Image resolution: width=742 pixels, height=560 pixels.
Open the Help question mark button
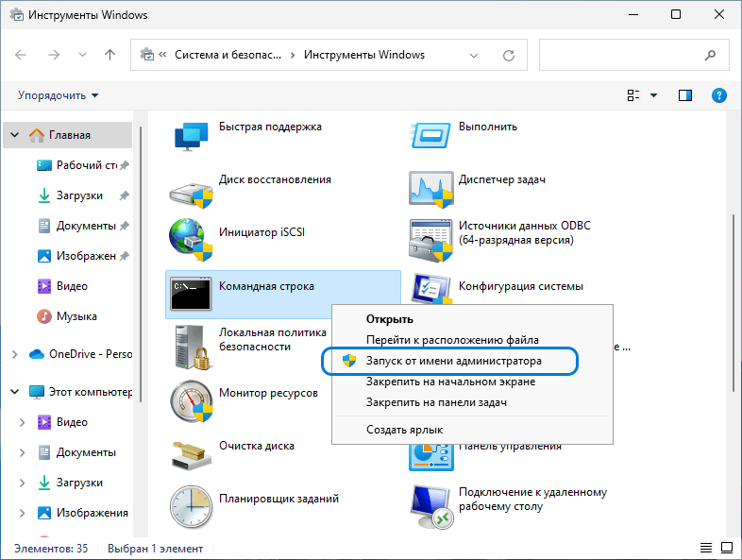718,95
